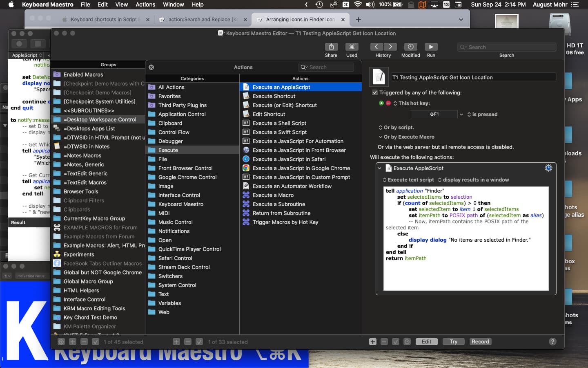Viewport: 588px width, 368px height.
Task: Click the Share toolbar icon
Action: click(x=331, y=47)
